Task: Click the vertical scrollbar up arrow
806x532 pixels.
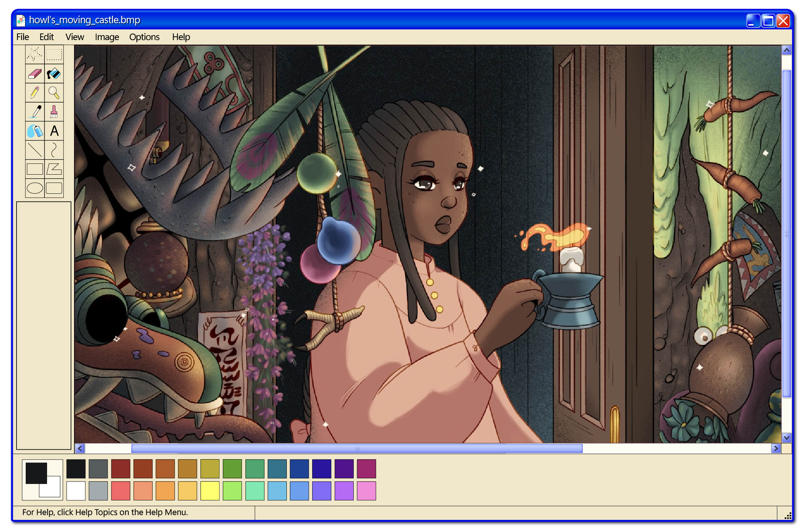Action: coord(787,50)
